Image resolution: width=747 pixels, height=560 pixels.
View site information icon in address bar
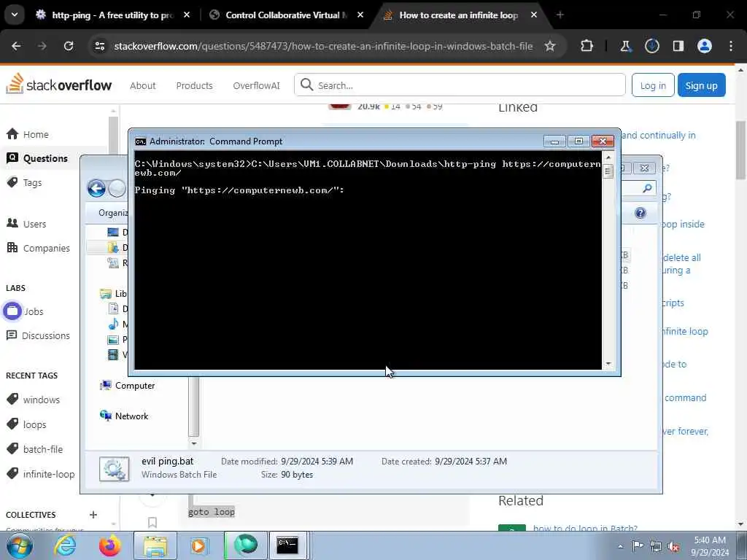click(x=99, y=46)
